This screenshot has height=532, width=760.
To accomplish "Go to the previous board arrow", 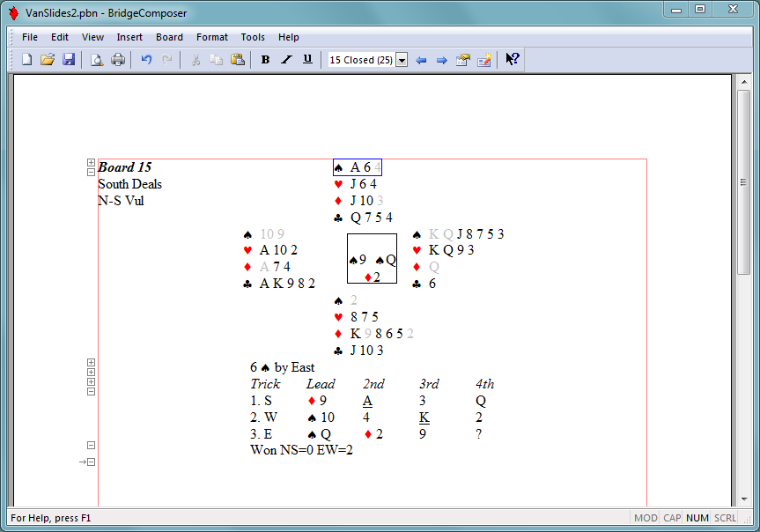I will click(421, 60).
